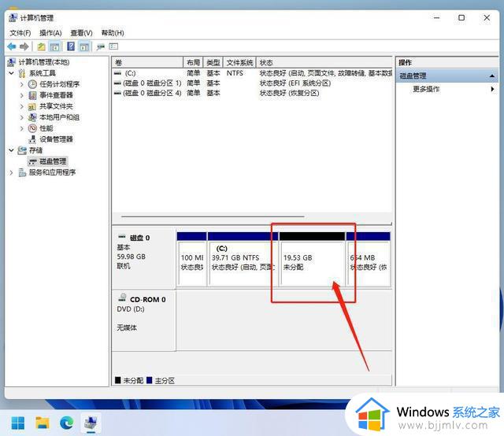Screen dimensions: 504x436
Task: Expand the 性能 node
Action: click(22, 128)
